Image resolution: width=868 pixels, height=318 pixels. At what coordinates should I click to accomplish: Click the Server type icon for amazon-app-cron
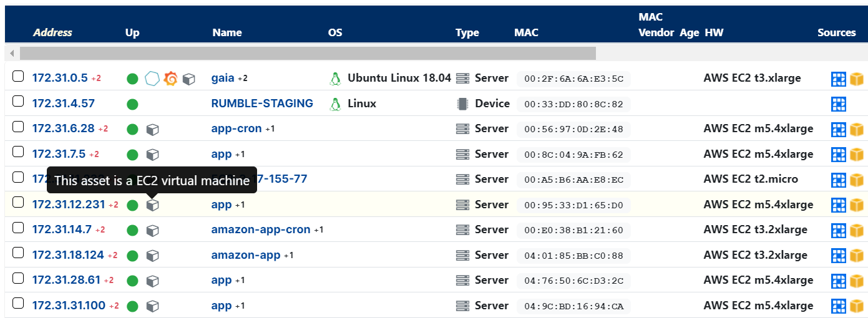[x=462, y=229]
